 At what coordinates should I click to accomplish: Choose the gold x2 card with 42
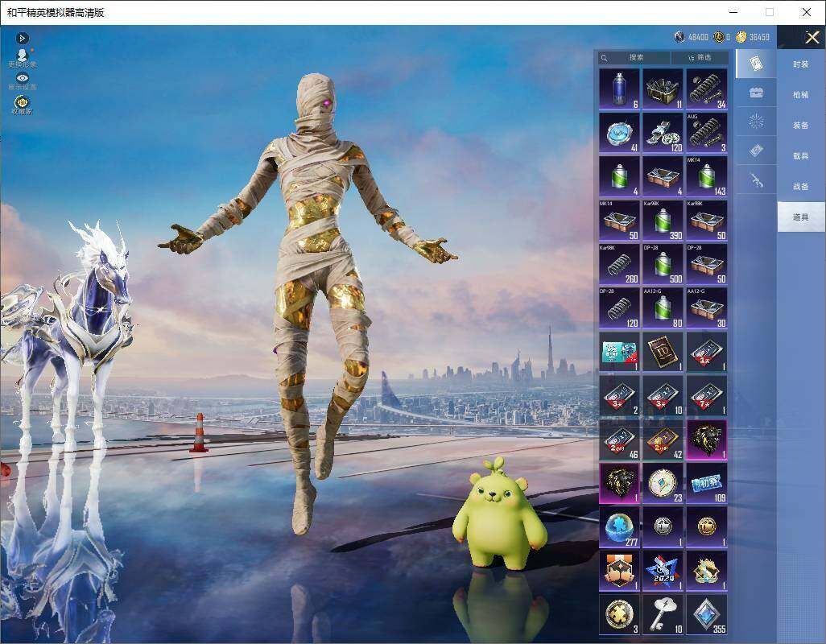pyautogui.click(x=663, y=440)
